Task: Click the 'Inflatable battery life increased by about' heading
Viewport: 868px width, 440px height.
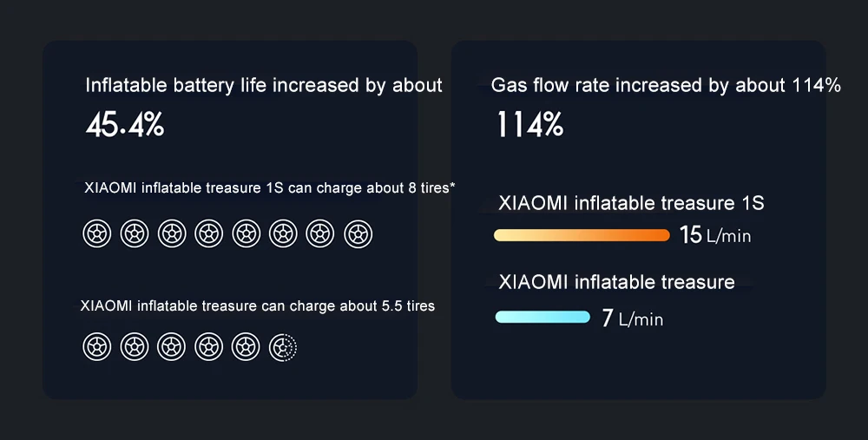Action: pos(264,85)
